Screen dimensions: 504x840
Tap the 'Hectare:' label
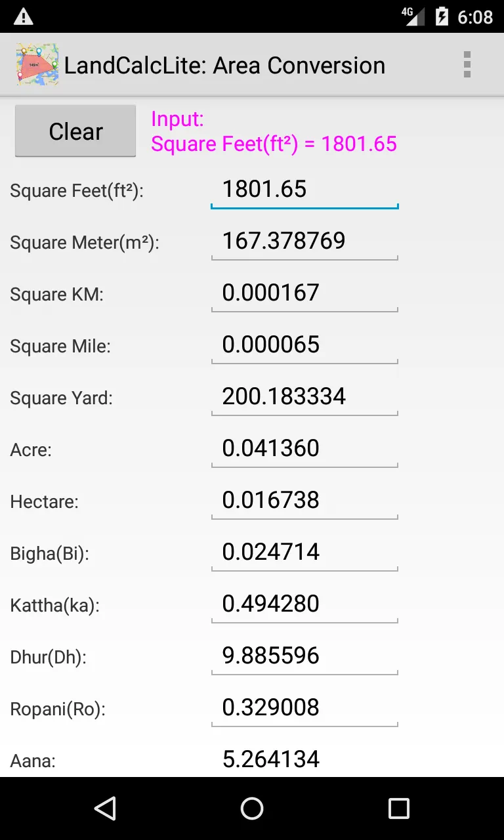tap(45, 502)
